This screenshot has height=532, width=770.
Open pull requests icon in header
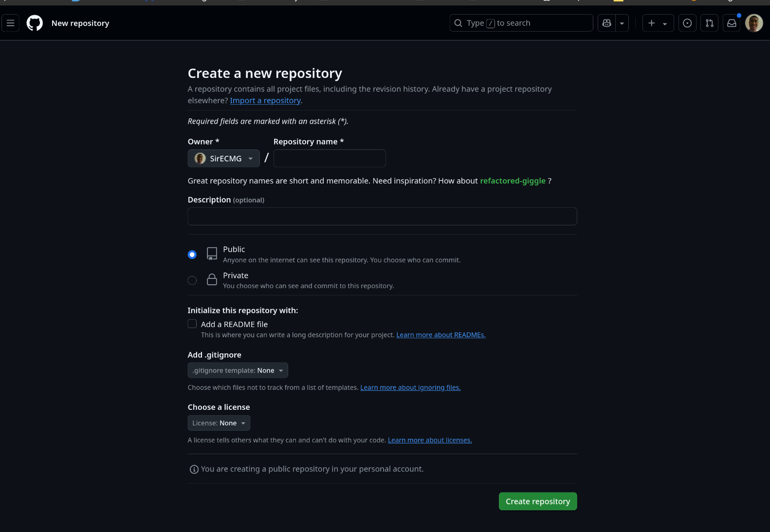click(x=710, y=23)
